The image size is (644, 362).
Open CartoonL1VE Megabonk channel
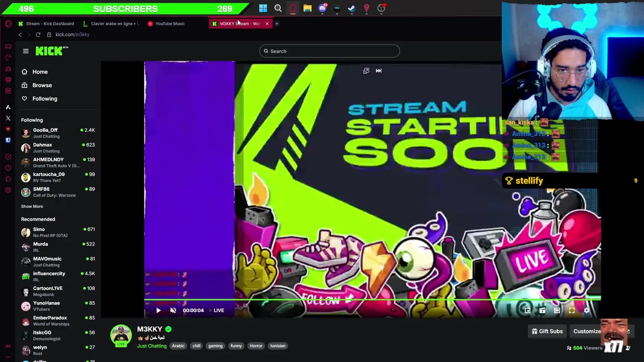(58, 291)
